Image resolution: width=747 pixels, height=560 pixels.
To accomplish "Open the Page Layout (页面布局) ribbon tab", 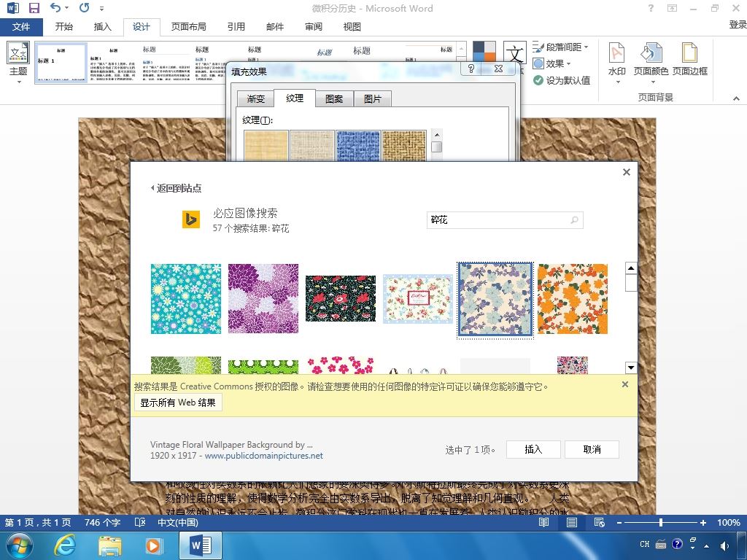I will pyautogui.click(x=189, y=27).
